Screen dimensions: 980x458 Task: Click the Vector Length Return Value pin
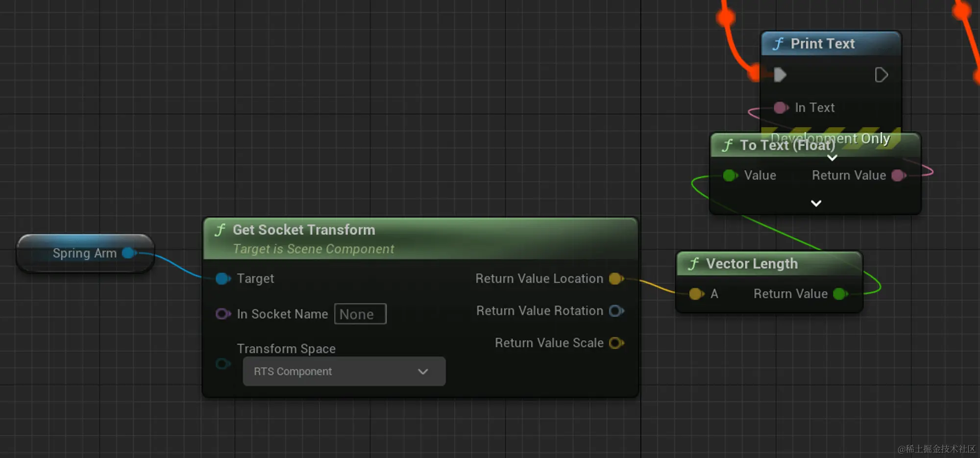(x=840, y=294)
